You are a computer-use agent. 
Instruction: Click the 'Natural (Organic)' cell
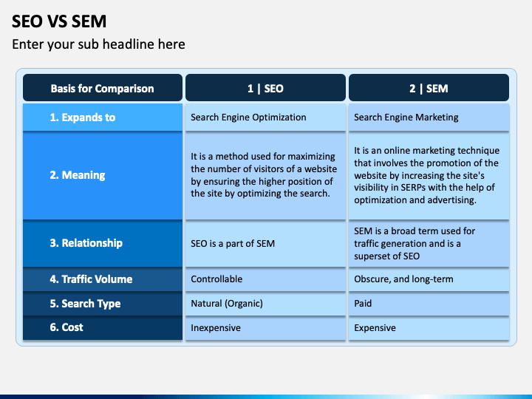265,304
